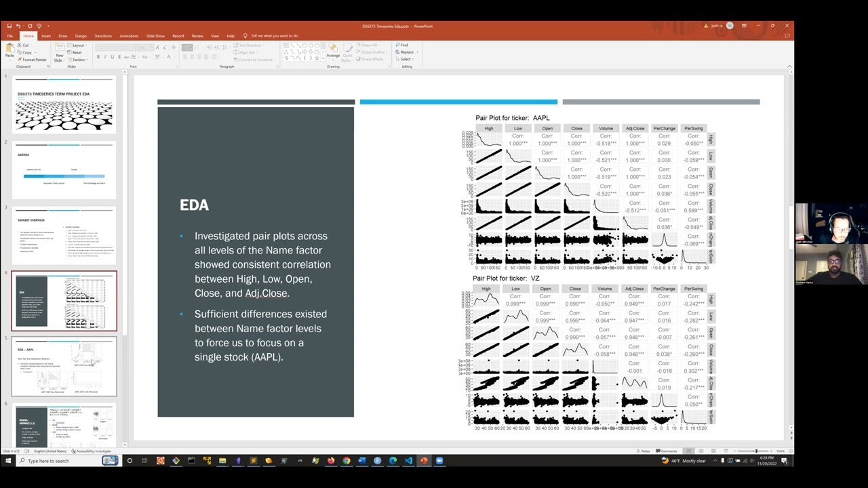Start presentation from beginning icon in title bar

[40, 26]
